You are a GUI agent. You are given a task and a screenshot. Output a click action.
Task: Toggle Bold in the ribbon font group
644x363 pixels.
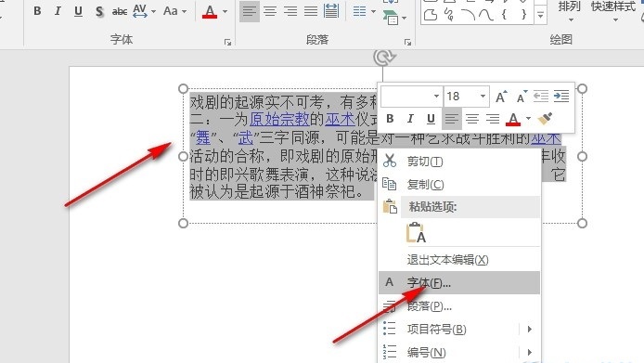pyautogui.click(x=37, y=11)
